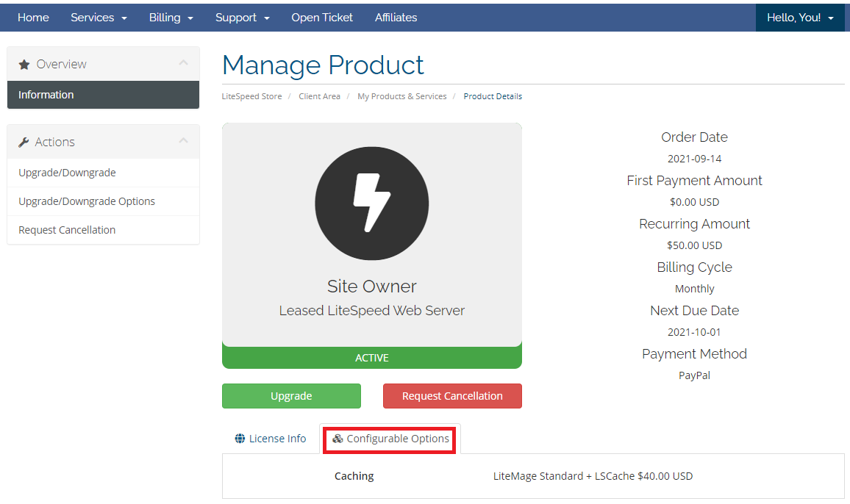
Task: Collapse the Actions panel chevron
Action: [183, 141]
